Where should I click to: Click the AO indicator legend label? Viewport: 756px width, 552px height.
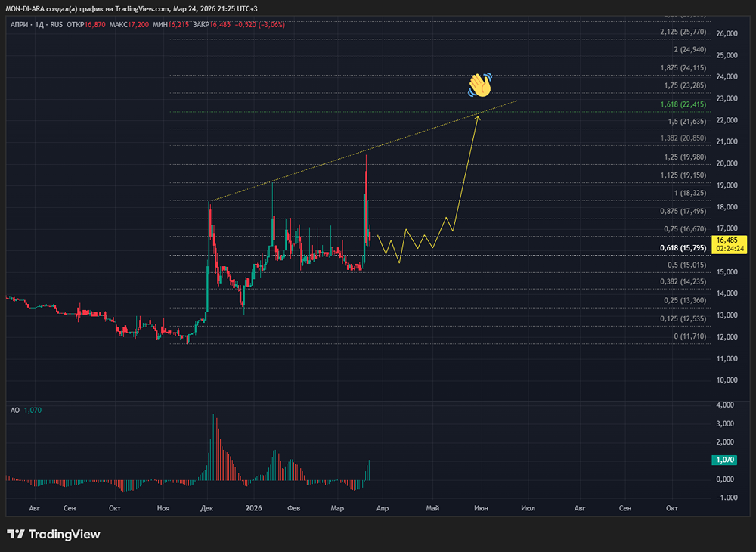click(x=15, y=411)
